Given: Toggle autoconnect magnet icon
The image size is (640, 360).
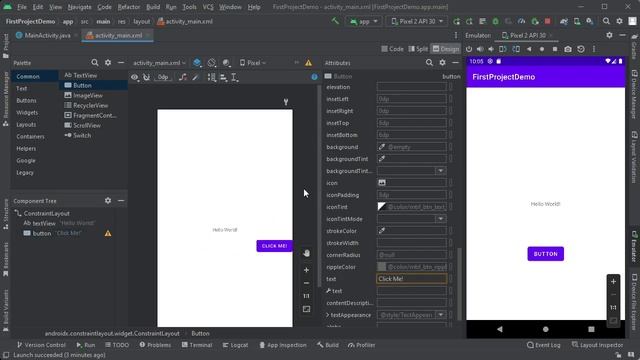Looking at the screenshot, I should tap(147, 77).
